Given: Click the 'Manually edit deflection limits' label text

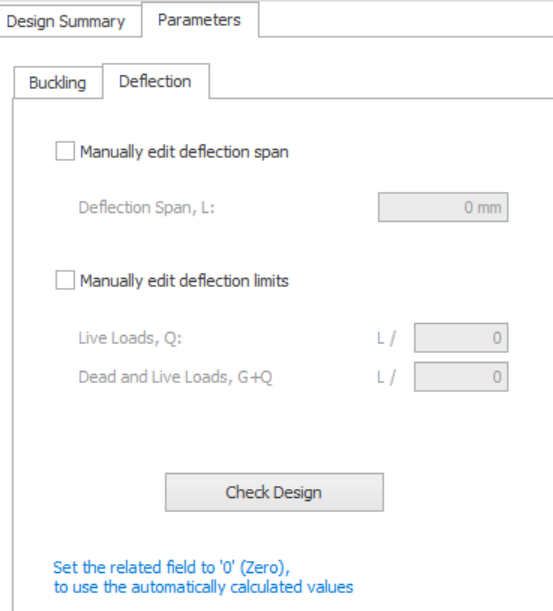Looking at the screenshot, I should (x=184, y=281).
